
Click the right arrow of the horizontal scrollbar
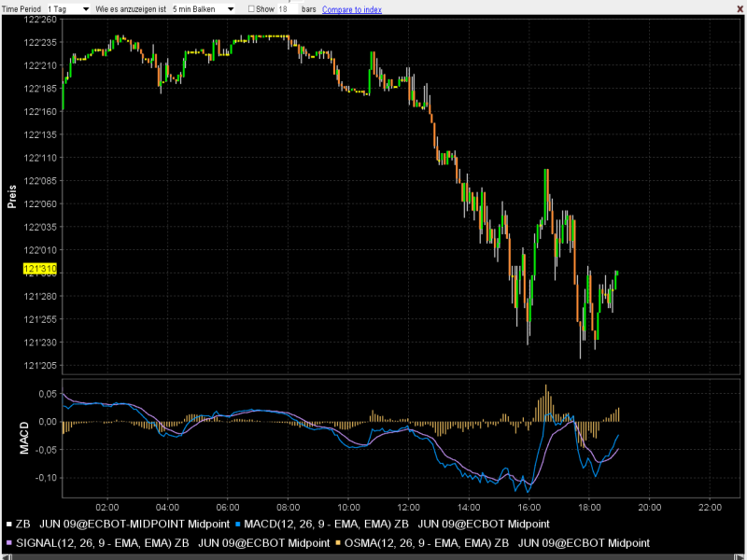pyautogui.click(x=741, y=557)
